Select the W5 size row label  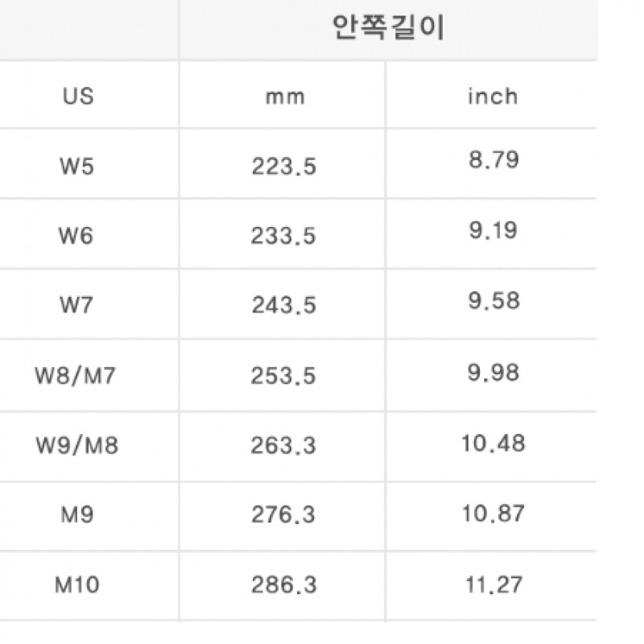pos(76,167)
